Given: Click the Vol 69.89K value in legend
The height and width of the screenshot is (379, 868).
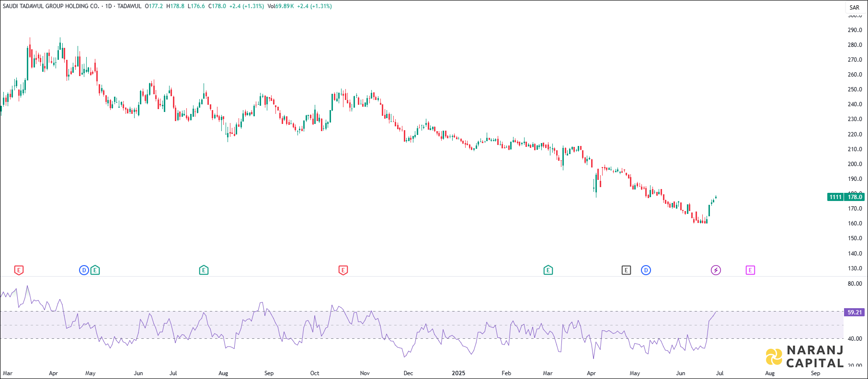Looking at the screenshot, I should [281, 6].
